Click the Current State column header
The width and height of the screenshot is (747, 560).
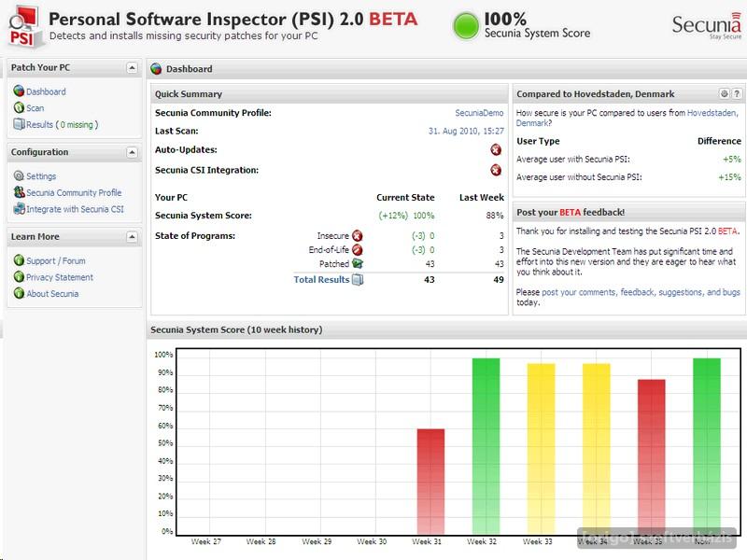pos(405,197)
